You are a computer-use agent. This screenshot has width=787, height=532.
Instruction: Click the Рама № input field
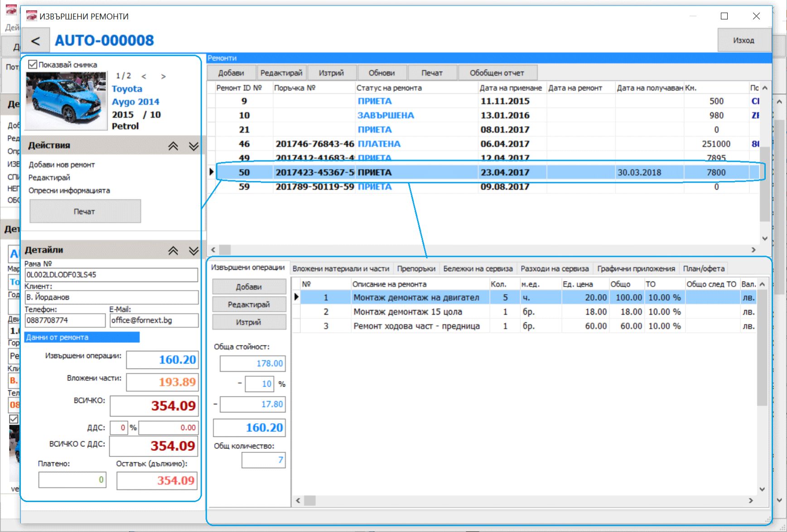[111, 275]
